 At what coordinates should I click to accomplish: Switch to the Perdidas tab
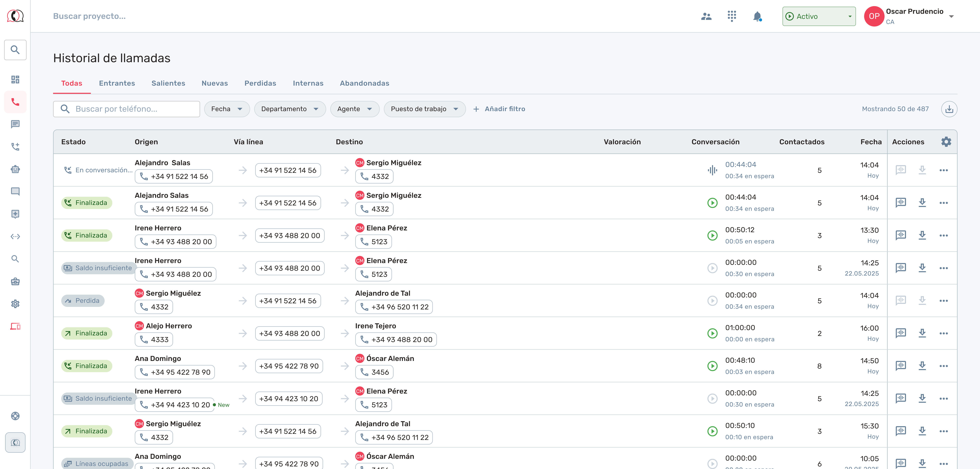point(260,83)
